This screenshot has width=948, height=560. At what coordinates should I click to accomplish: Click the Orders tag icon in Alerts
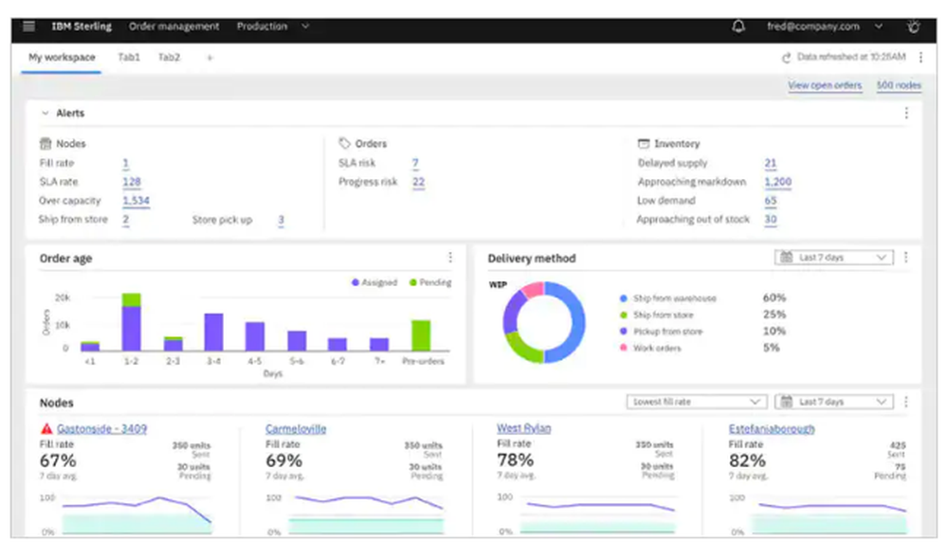345,143
